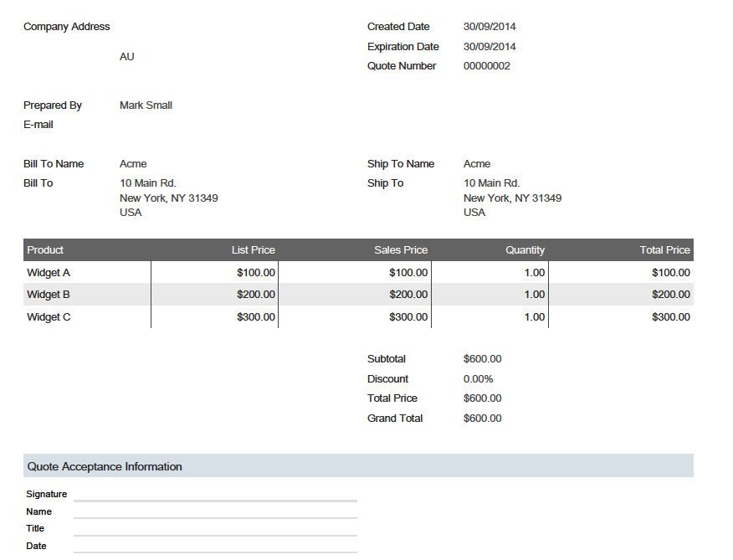This screenshot has width=733, height=560.
Task: Click the E-mail label
Action: [x=39, y=124]
